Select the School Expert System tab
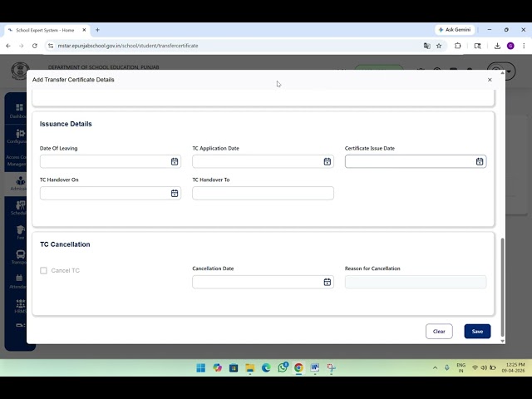Image resolution: width=532 pixels, height=399 pixels. 45,30
